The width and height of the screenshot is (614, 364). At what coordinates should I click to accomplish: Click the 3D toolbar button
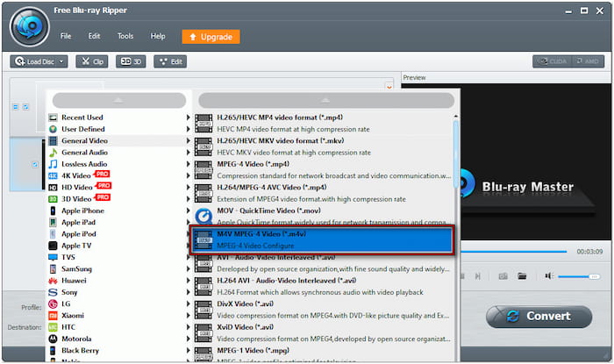[131, 61]
